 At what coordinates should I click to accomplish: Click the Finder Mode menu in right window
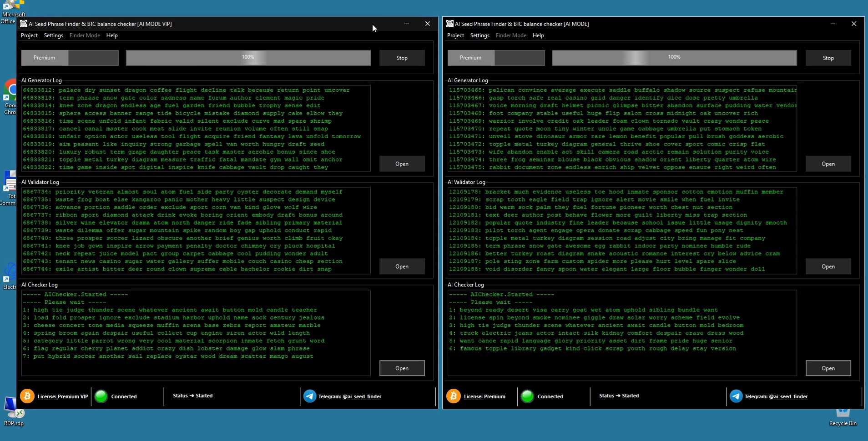point(510,35)
